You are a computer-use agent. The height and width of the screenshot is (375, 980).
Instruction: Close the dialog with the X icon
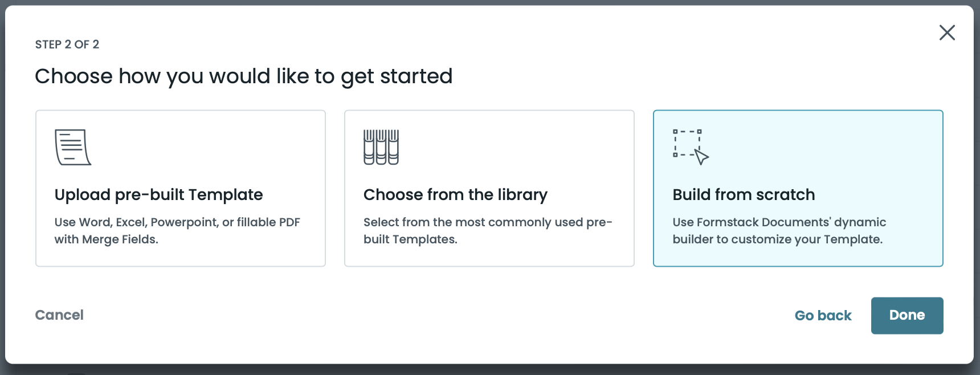pos(947,32)
